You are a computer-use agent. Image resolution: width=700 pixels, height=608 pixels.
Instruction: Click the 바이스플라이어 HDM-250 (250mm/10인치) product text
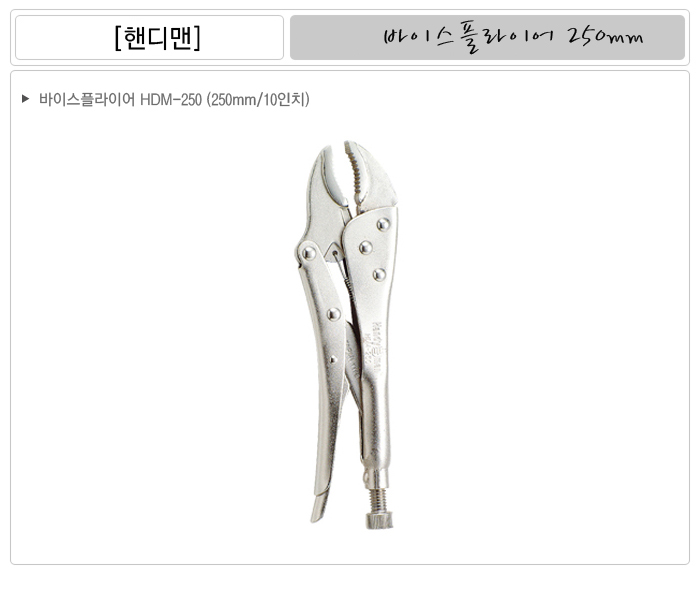click(x=174, y=99)
